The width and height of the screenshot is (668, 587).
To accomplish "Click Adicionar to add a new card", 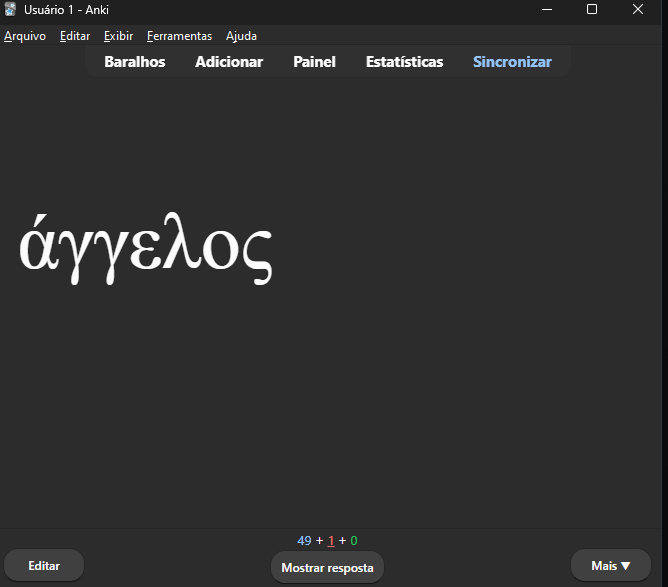I will [x=229, y=62].
